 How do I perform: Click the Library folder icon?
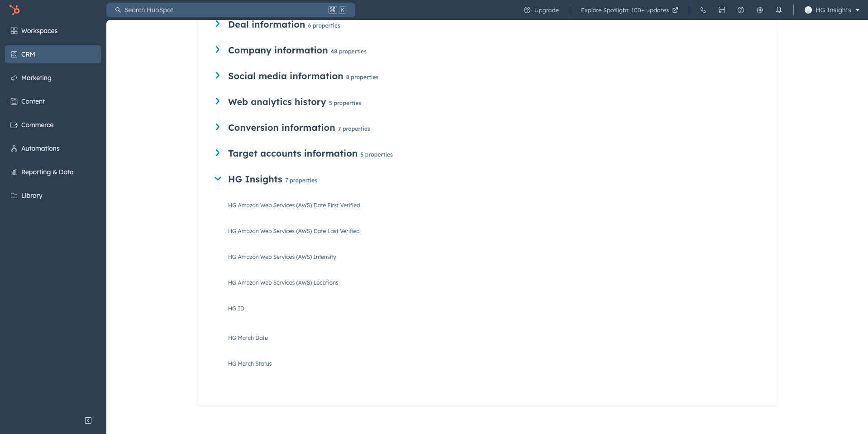coord(14,196)
